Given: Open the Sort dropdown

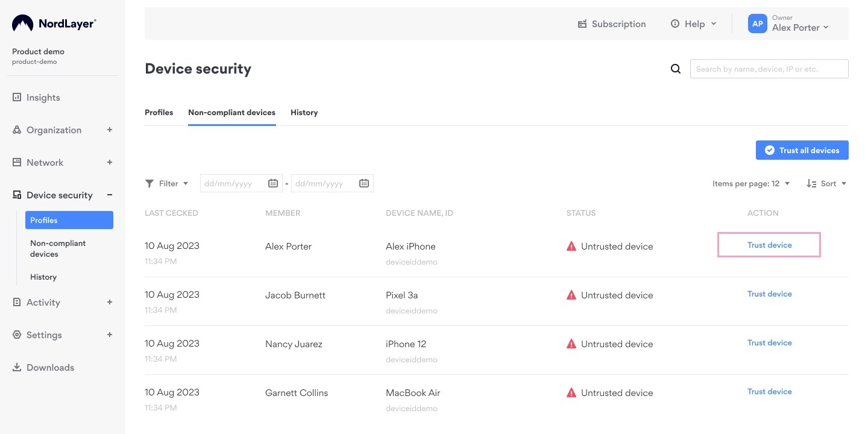Looking at the screenshot, I should [826, 183].
